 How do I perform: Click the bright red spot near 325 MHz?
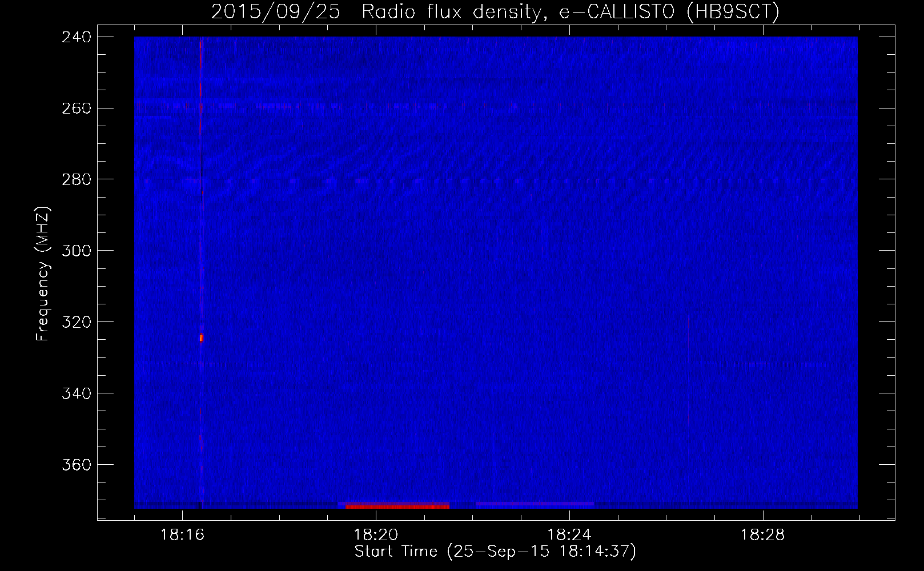point(202,338)
